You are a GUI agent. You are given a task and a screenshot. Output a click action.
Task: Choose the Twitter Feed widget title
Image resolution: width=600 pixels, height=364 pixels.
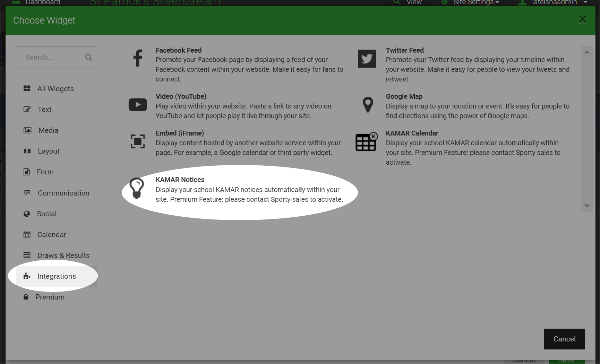[405, 50]
